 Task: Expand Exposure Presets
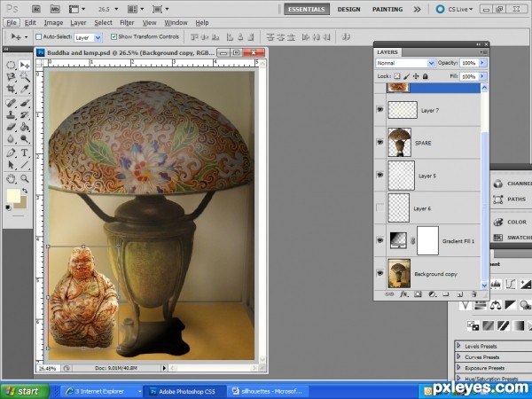click(x=458, y=367)
